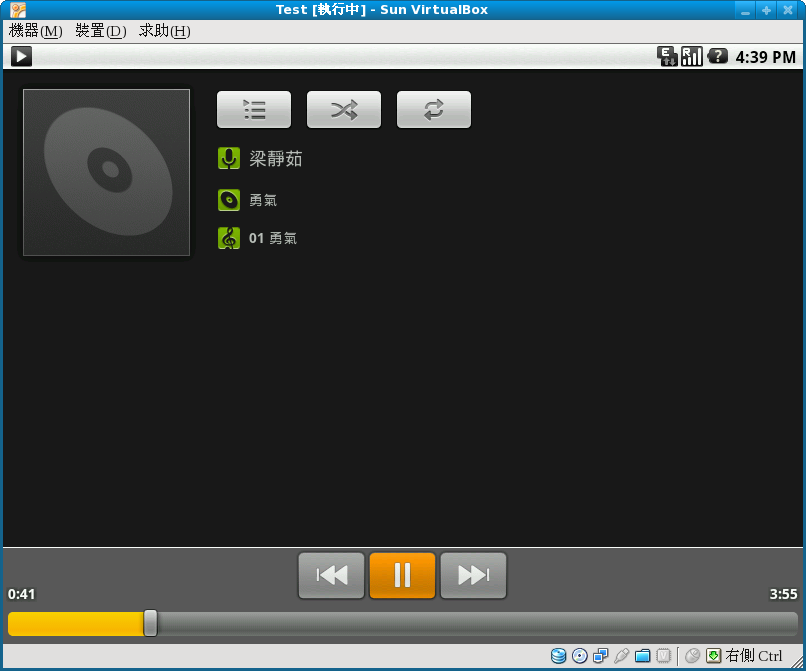The width and height of the screenshot is (806, 671).
Task: Toggle the VirtualBox mouse integration icon
Action: click(x=692, y=655)
